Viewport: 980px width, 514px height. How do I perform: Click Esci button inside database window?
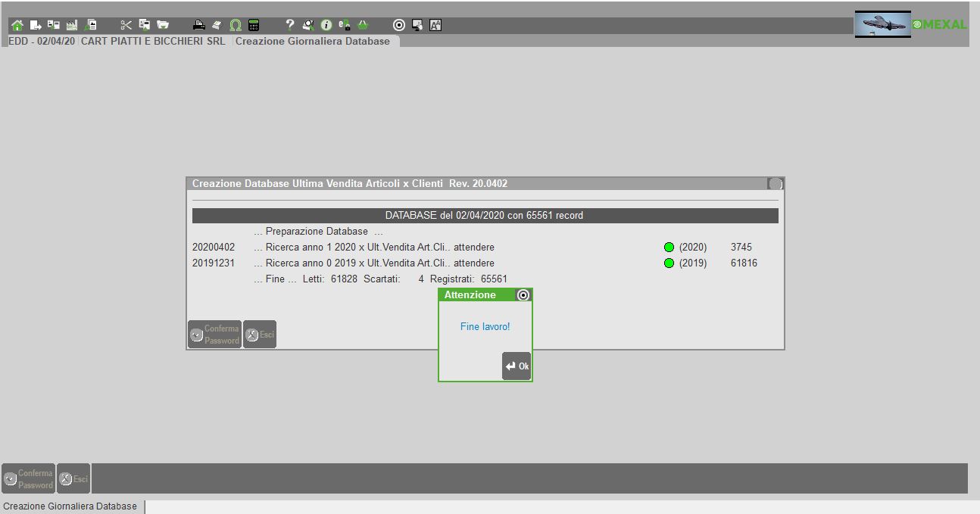click(x=260, y=335)
